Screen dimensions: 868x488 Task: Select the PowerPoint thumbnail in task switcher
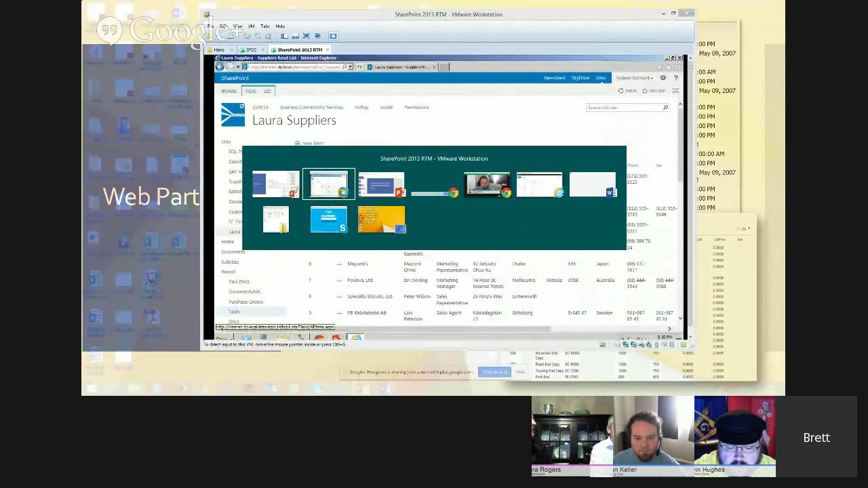[x=276, y=184]
